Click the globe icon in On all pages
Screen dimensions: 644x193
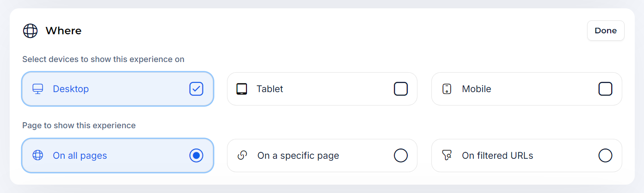click(x=38, y=156)
